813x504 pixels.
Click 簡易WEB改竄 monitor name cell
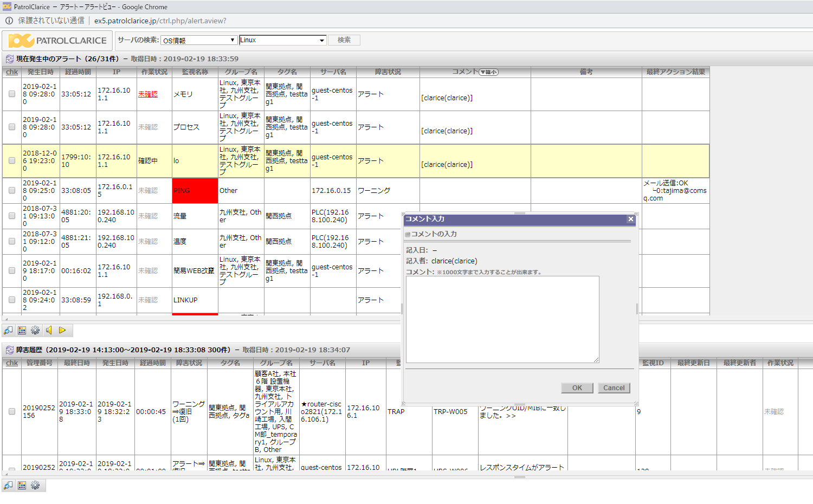[194, 271]
